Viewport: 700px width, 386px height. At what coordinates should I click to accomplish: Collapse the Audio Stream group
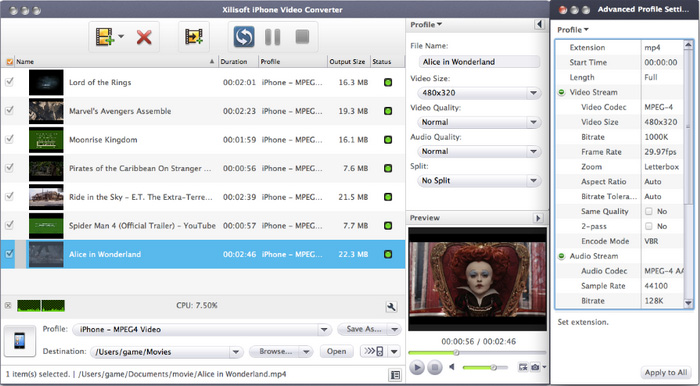(x=562, y=256)
